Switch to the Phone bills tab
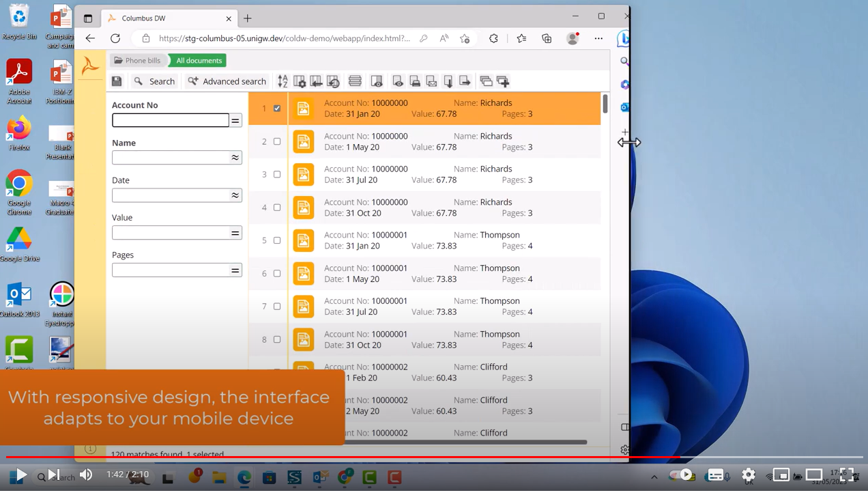The height and width of the screenshot is (495, 868). click(137, 61)
